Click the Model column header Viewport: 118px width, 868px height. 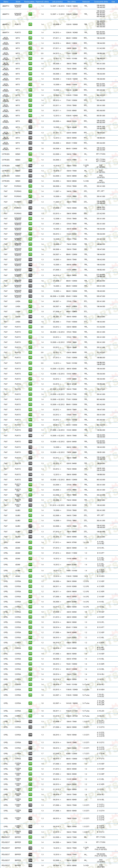[18, 1]
